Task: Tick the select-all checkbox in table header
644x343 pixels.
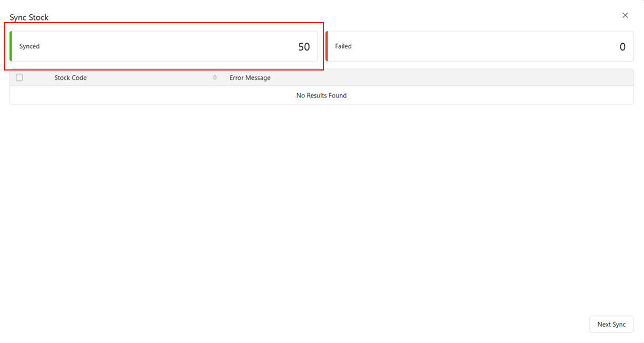Action: click(x=19, y=77)
